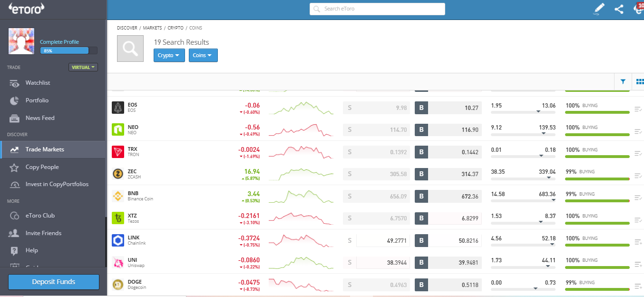The width and height of the screenshot is (644, 297).
Task: Click the DOGE -0.0475 change value
Action: coord(249,282)
